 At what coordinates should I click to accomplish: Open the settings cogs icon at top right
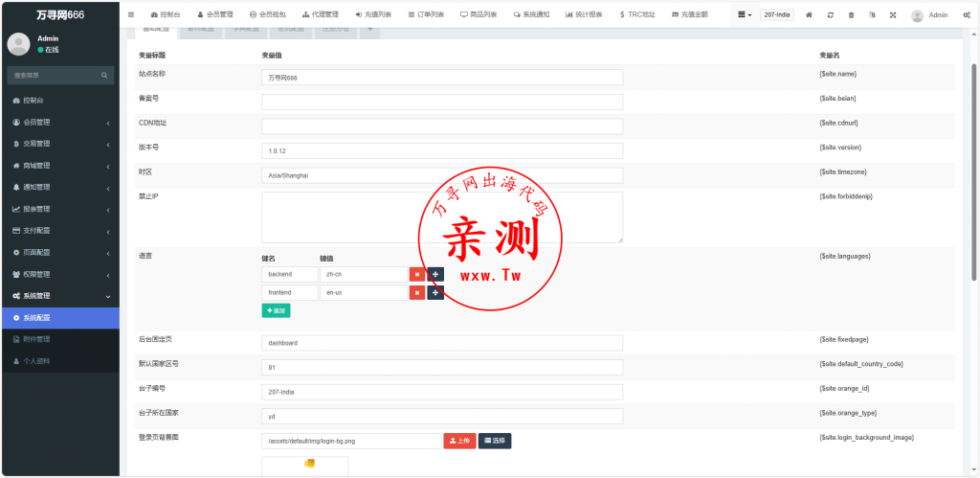(967, 15)
